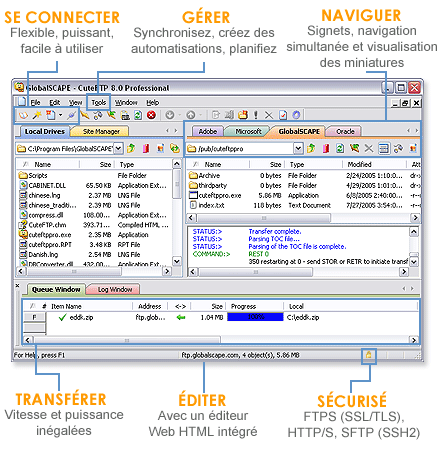The image size is (438, 460).
Task: Open Site Manager from main toolbar icon
Action: [x=23, y=115]
